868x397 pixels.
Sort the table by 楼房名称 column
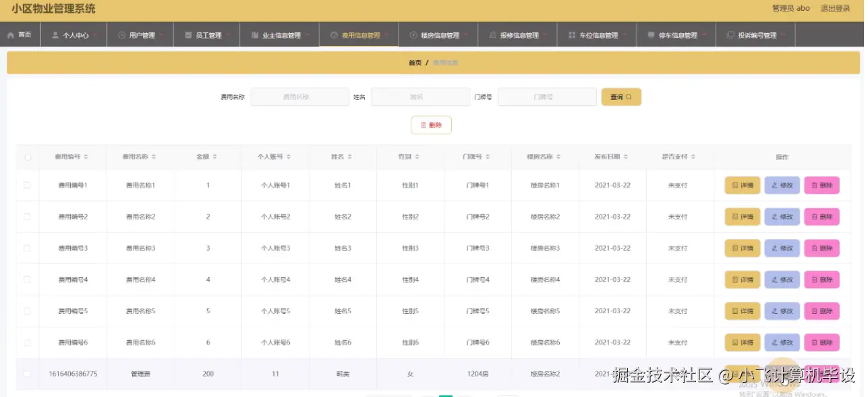[x=558, y=157]
